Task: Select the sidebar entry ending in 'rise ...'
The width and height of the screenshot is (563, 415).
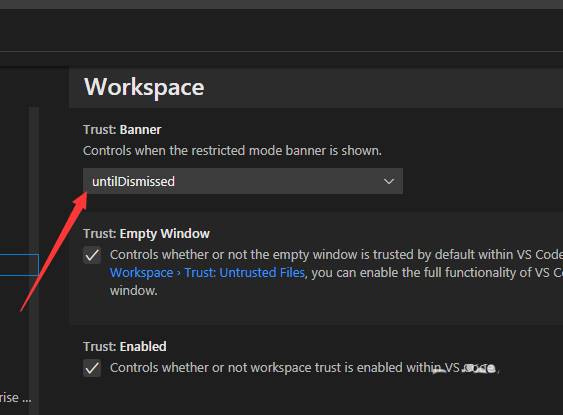Action: click(x=15, y=398)
